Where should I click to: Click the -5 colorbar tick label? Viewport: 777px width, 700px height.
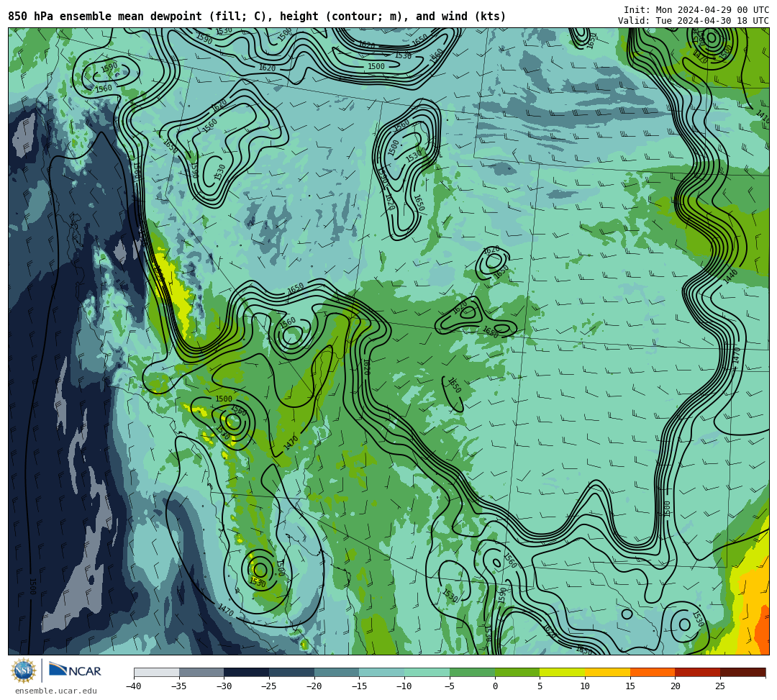(450, 686)
